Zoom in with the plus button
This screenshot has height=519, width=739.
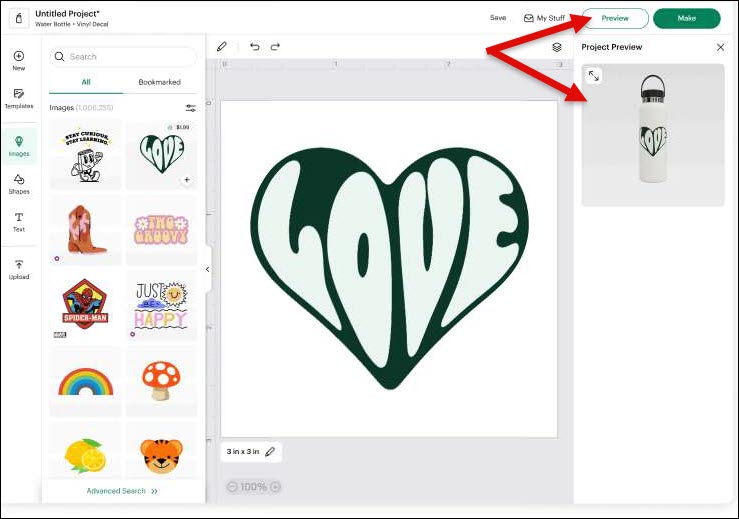click(275, 487)
